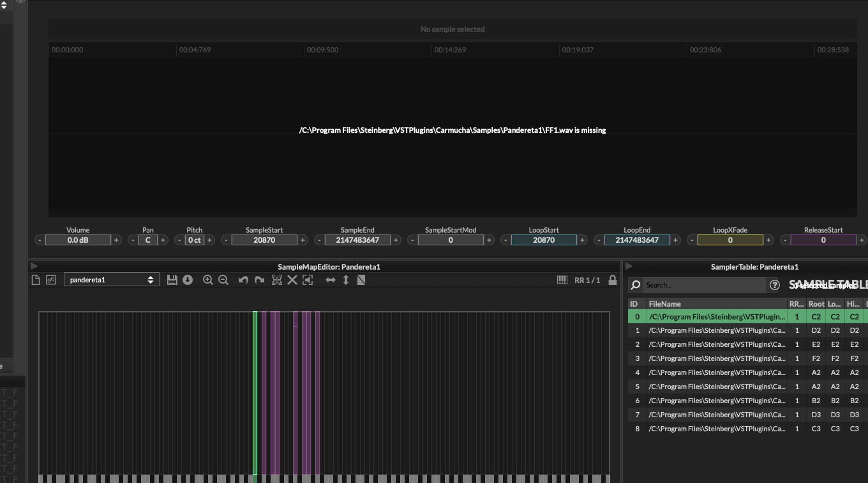Open the help question mark icon

(775, 285)
